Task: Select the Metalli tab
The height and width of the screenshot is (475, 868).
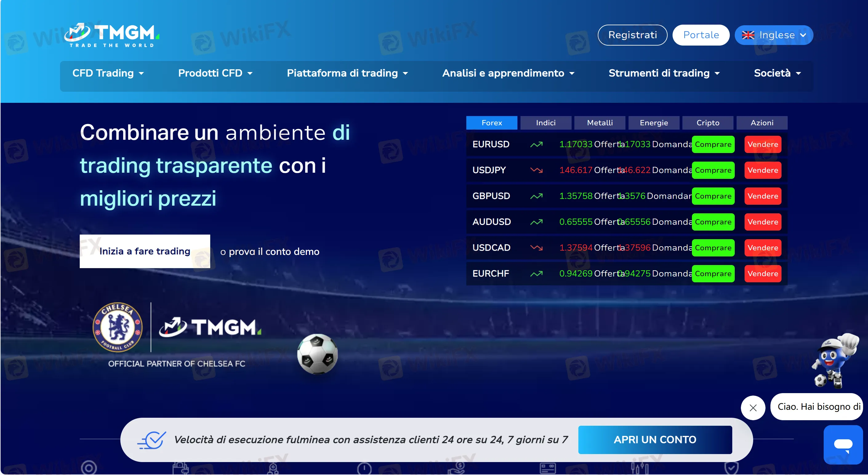Action: (600, 123)
